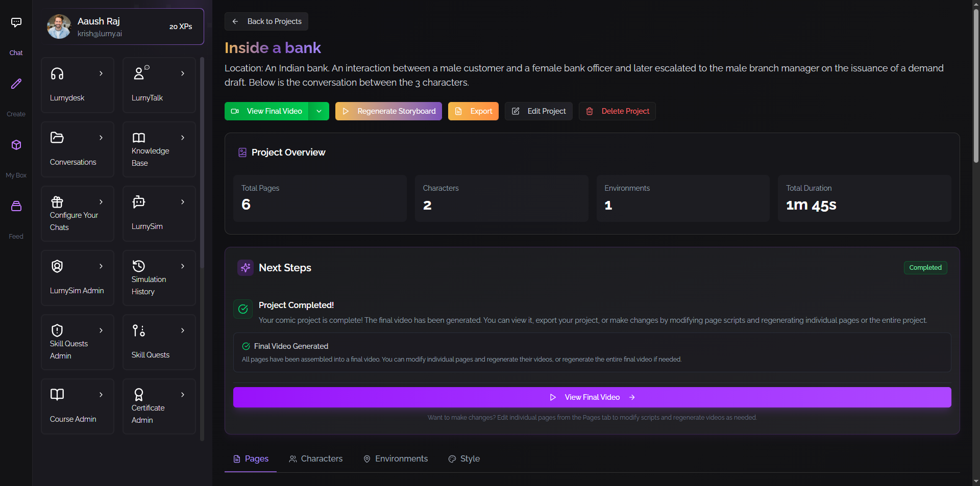Select the Create pencil icon
Viewport: 980px width, 486px height.
click(16, 84)
